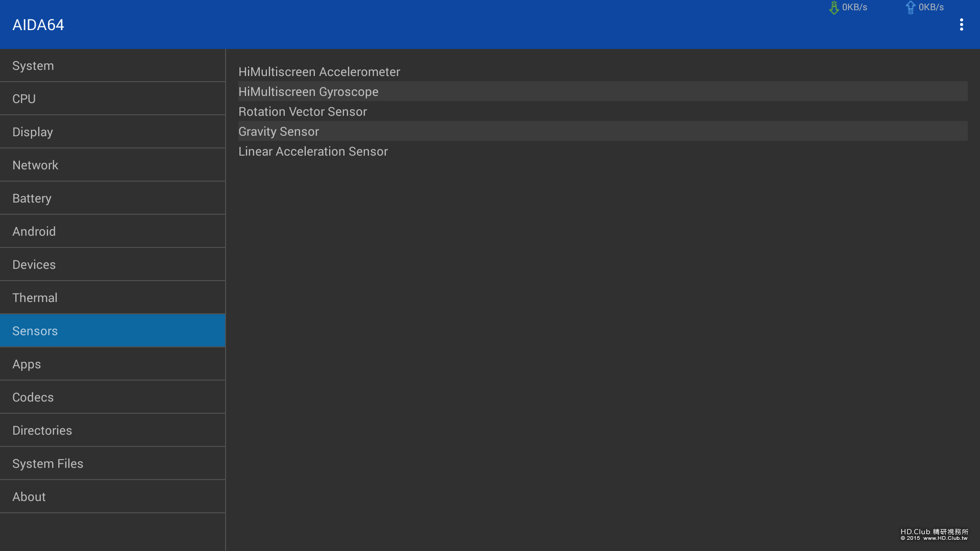This screenshot has width=980, height=551.
Task: Open the Directories section
Action: tap(112, 431)
